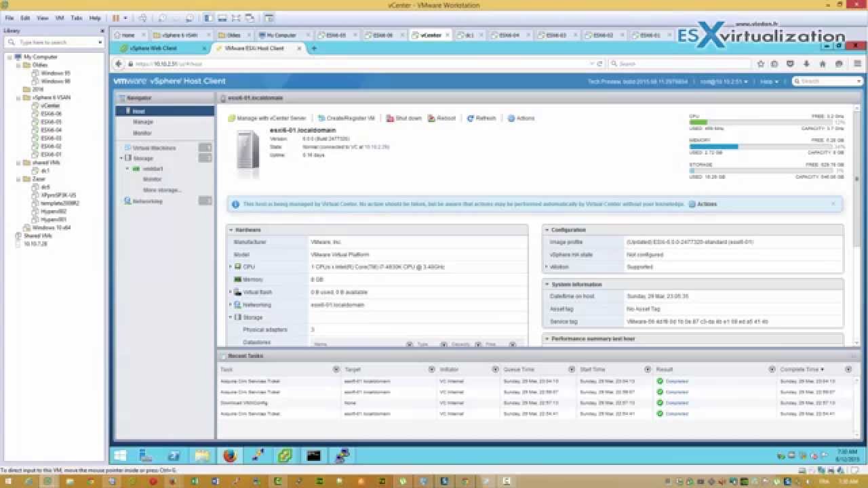
Task: Click the Start button in guest taskbar
Action: 120,455
